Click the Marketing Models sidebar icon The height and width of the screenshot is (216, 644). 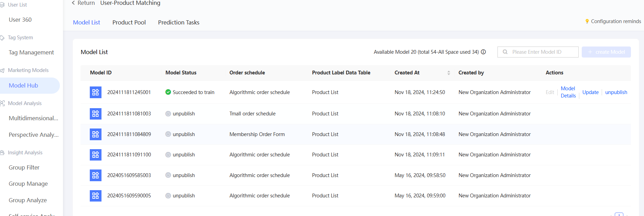[x=2, y=70]
